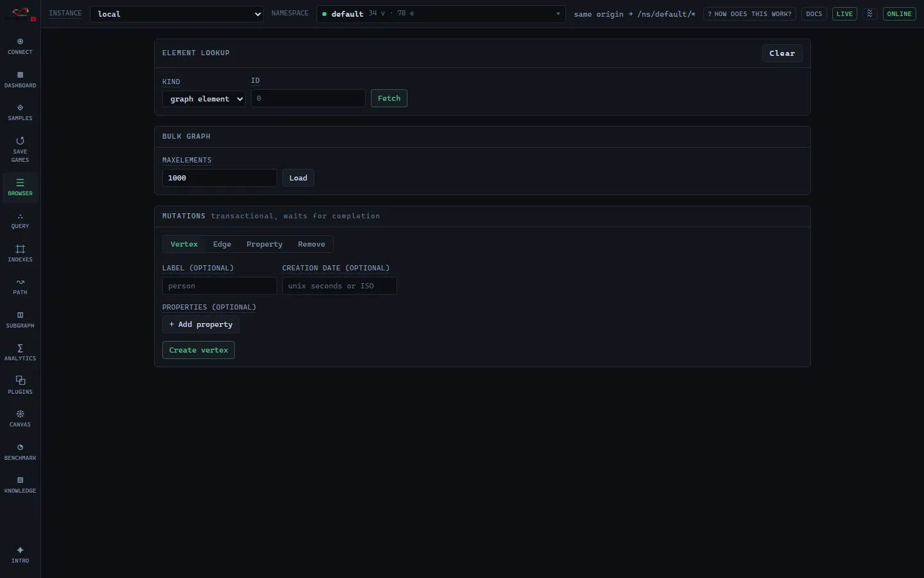Image resolution: width=924 pixels, height=578 pixels.
Task: Open the Plugins section
Action: click(20, 386)
